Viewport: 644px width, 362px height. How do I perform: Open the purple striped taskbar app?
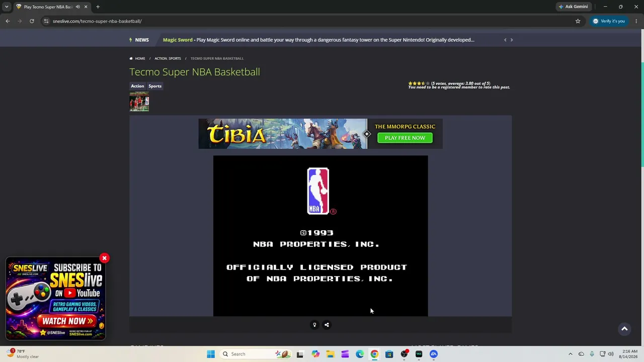[345, 354]
